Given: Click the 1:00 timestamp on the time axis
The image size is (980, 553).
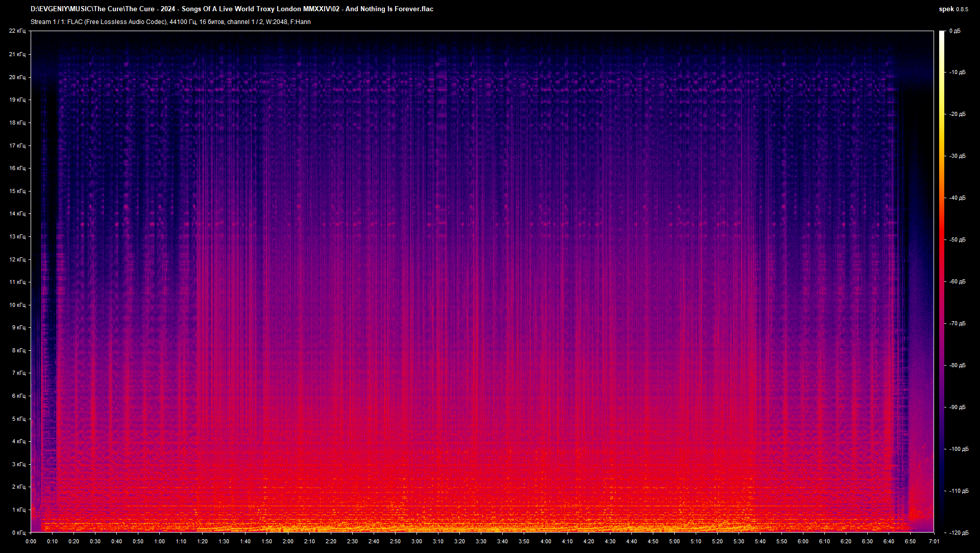Looking at the screenshot, I should (x=160, y=540).
